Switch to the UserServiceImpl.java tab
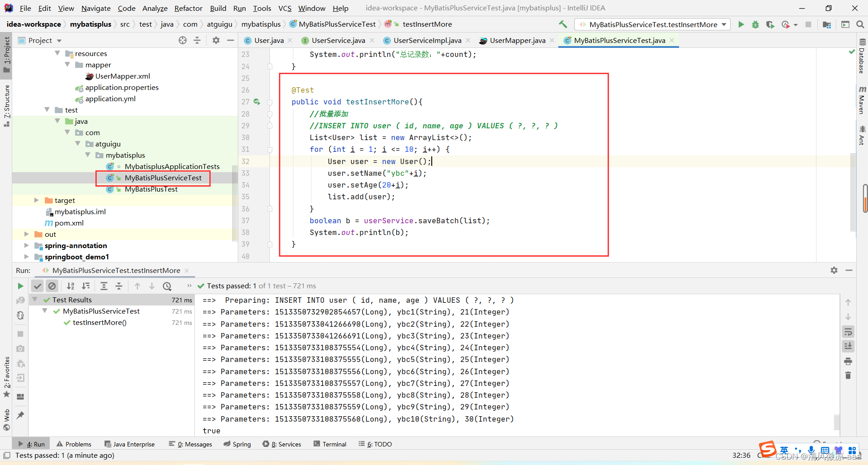The height and width of the screenshot is (465, 868). 427,40
